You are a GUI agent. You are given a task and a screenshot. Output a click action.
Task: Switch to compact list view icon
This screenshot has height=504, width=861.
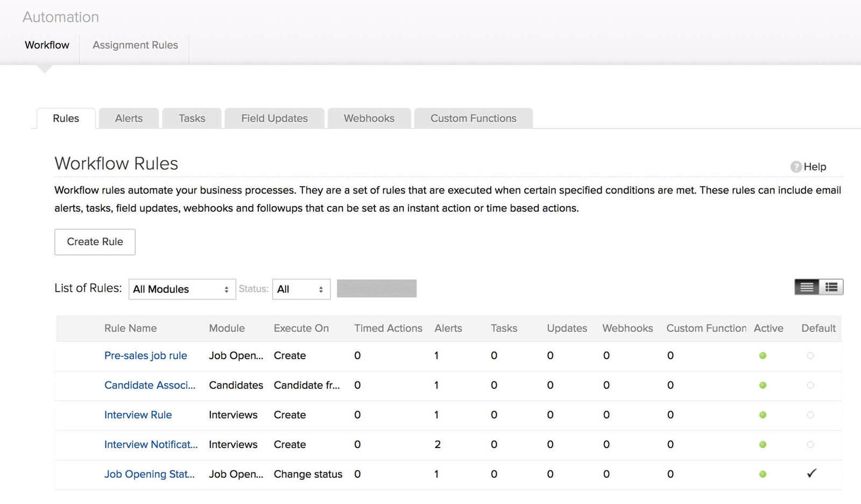[807, 287]
